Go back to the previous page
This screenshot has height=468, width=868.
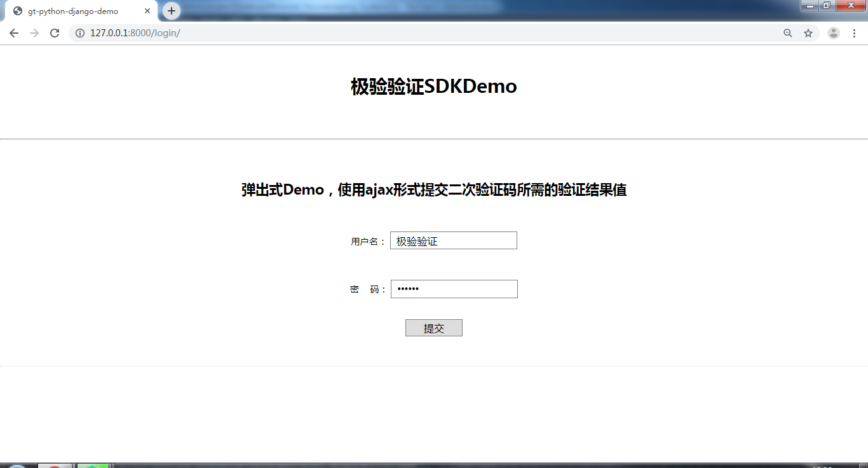(14, 33)
